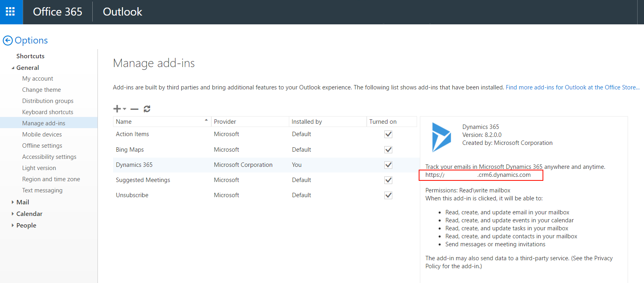
Task: Click the refresh add-ins list icon
Action: [x=147, y=109]
